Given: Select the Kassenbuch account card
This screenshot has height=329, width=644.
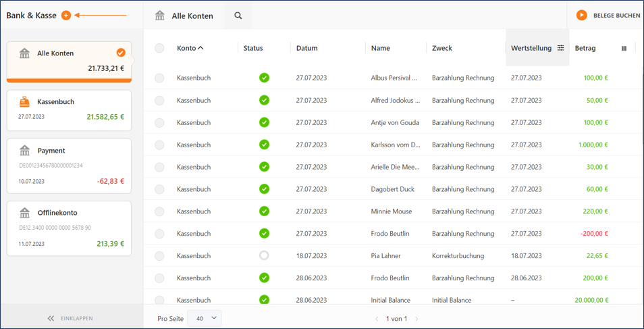Looking at the screenshot, I should point(69,111).
